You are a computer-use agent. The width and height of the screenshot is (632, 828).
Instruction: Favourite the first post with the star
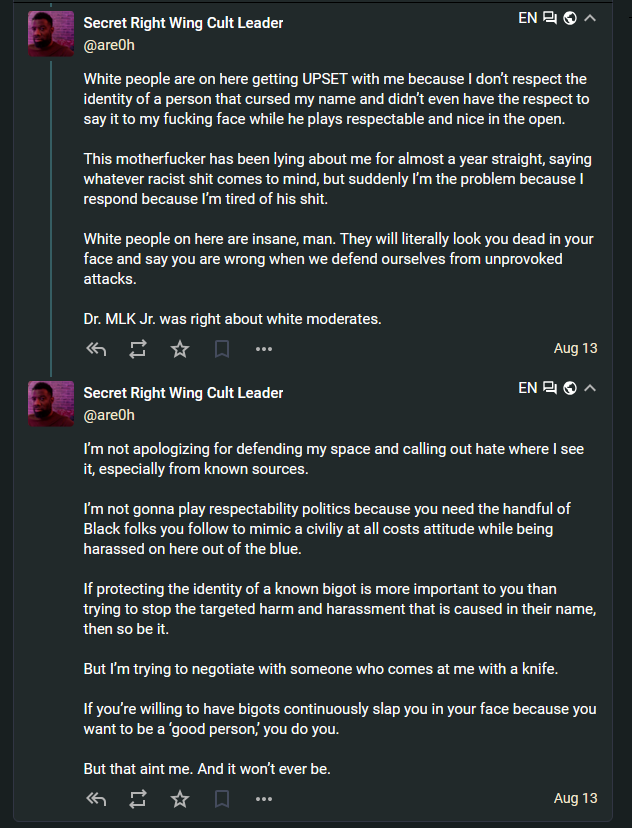(180, 349)
